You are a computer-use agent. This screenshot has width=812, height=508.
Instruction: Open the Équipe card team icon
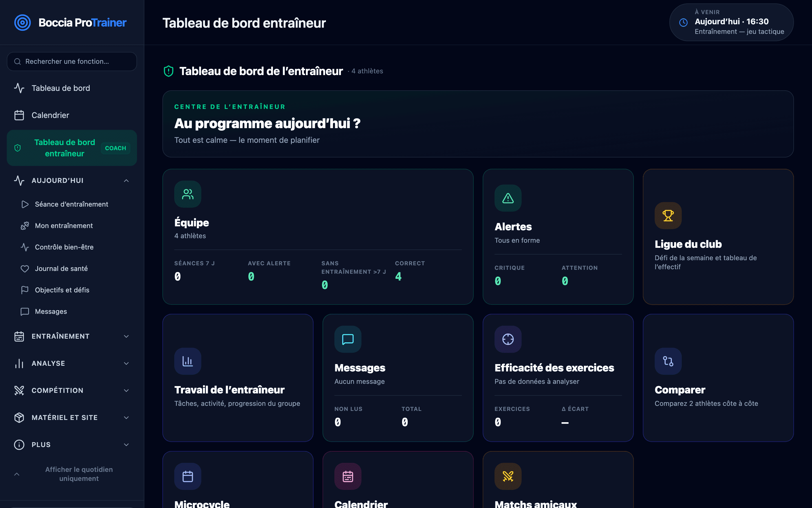187,194
